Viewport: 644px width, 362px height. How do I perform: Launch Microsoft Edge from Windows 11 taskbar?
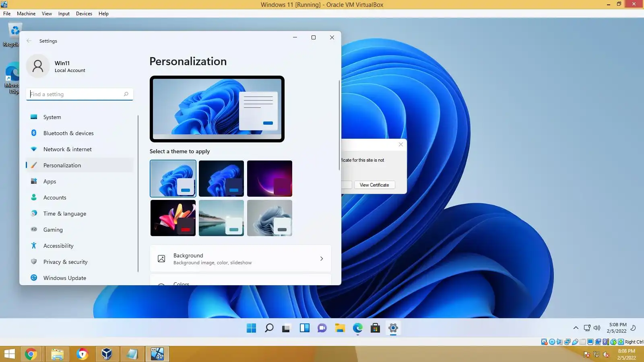tap(358, 328)
